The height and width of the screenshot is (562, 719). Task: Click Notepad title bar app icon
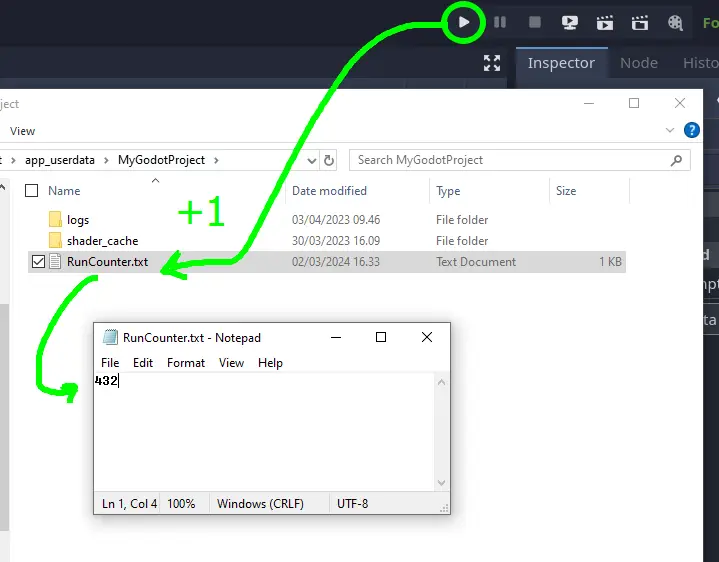(x=110, y=337)
